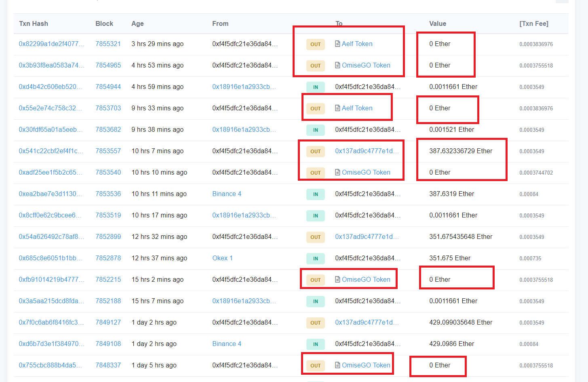
Task: Open sender 0x18916e1a2933cb… in block 7853519 row
Action: point(244,215)
